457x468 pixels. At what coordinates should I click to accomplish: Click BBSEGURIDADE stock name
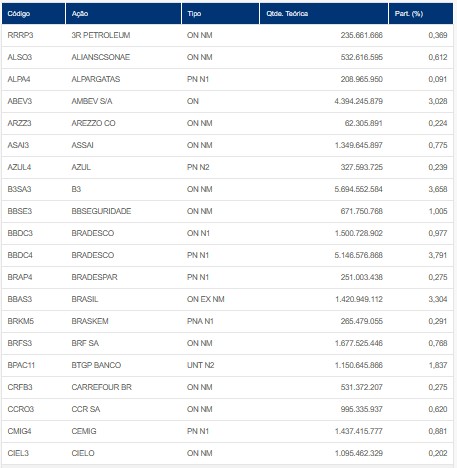101,211
